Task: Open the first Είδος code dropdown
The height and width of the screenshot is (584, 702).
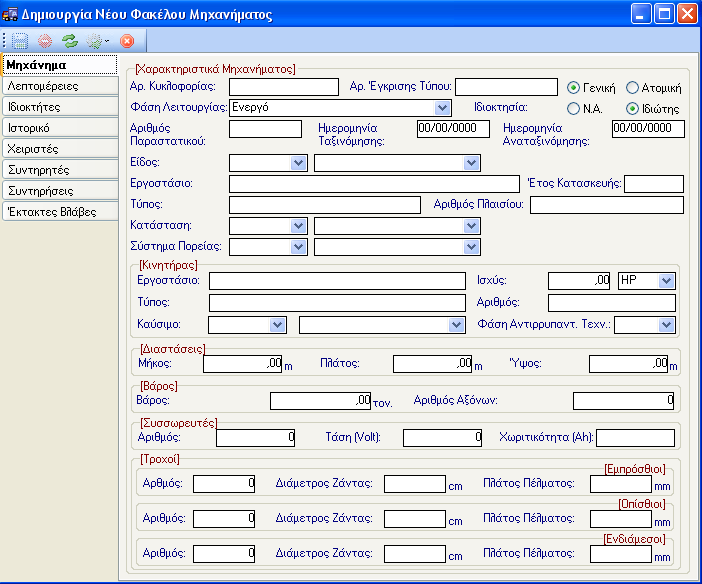Action: (x=298, y=163)
